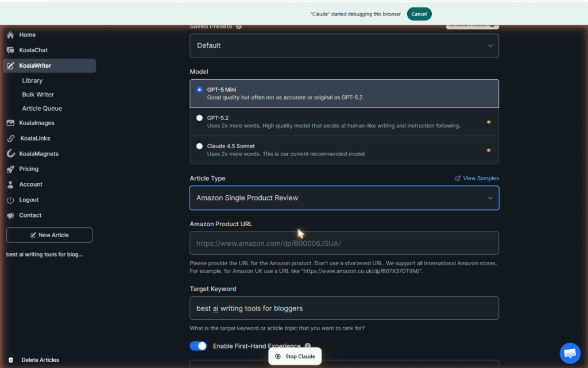Open Bulk Writer page
The height and width of the screenshot is (368, 588).
click(x=38, y=94)
